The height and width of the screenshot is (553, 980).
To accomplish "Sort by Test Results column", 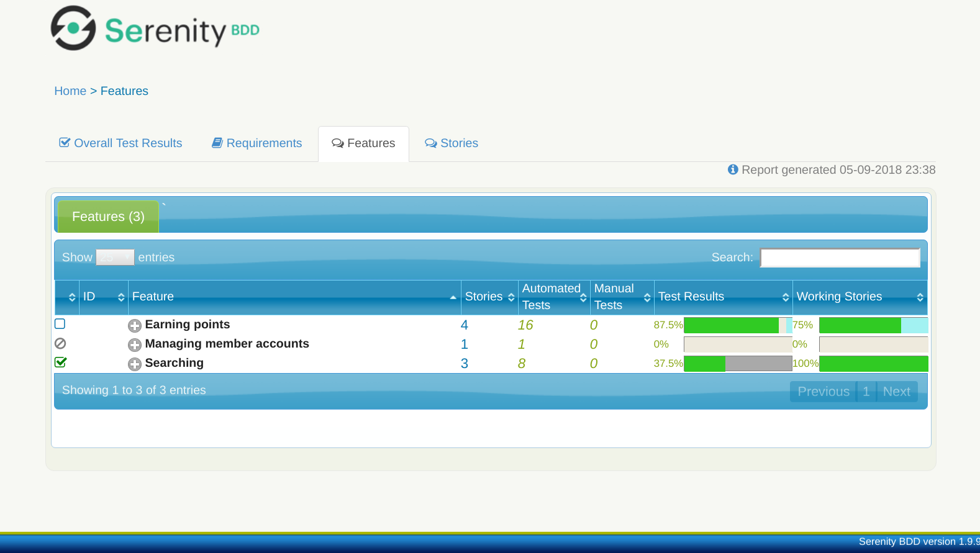I will pyautogui.click(x=724, y=297).
